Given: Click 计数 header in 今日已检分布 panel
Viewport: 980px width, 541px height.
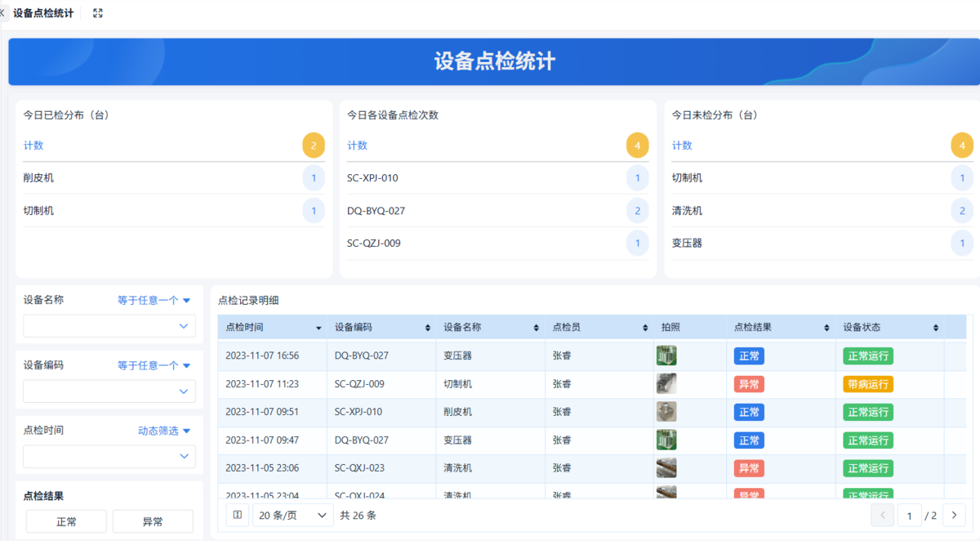Looking at the screenshot, I should pyautogui.click(x=33, y=145).
